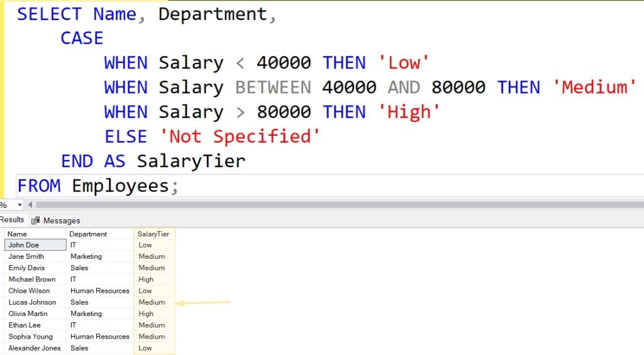Click the ELSE keyword in the query
Viewport: 644px width, 355px height.
[x=126, y=137]
